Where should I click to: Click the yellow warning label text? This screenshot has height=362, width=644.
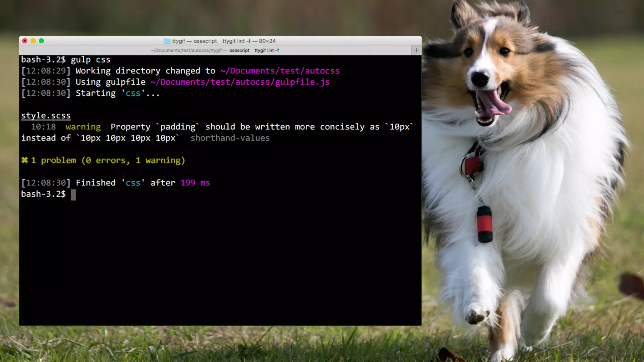pyautogui.click(x=83, y=127)
